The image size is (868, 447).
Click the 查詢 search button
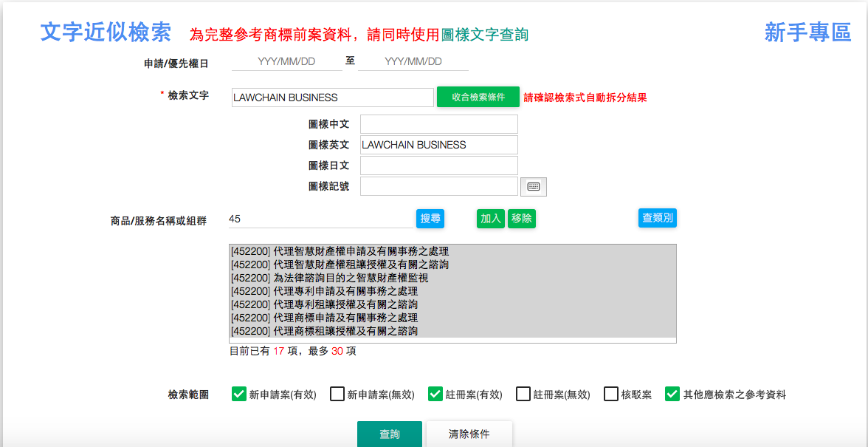pyautogui.click(x=390, y=434)
